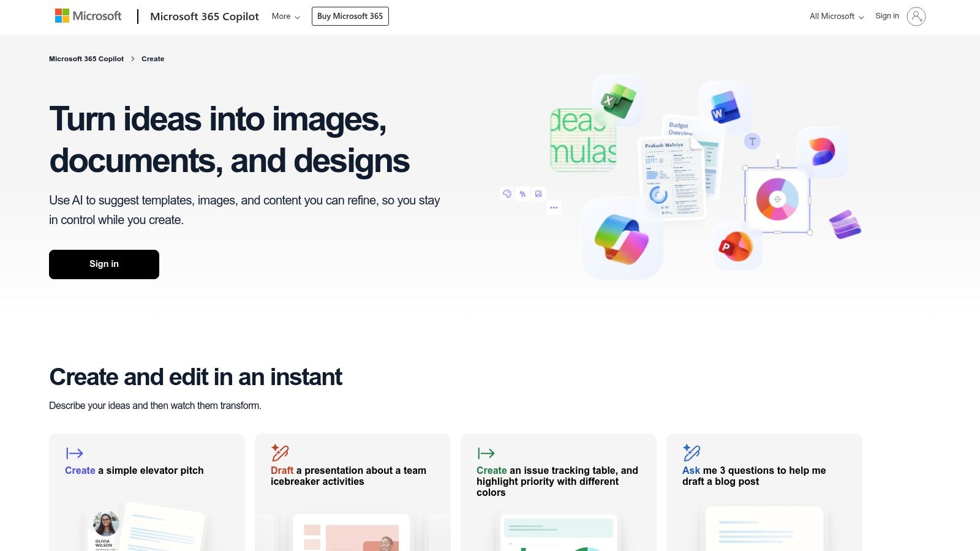The height and width of the screenshot is (551, 980).
Task: Click the magic pen icon on the Draft presentation card
Action: point(280,452)
